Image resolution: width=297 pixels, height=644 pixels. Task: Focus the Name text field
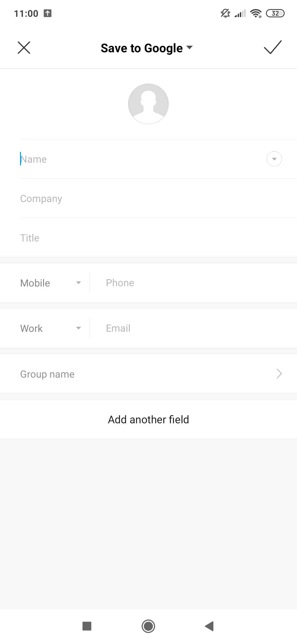(137, 159)
